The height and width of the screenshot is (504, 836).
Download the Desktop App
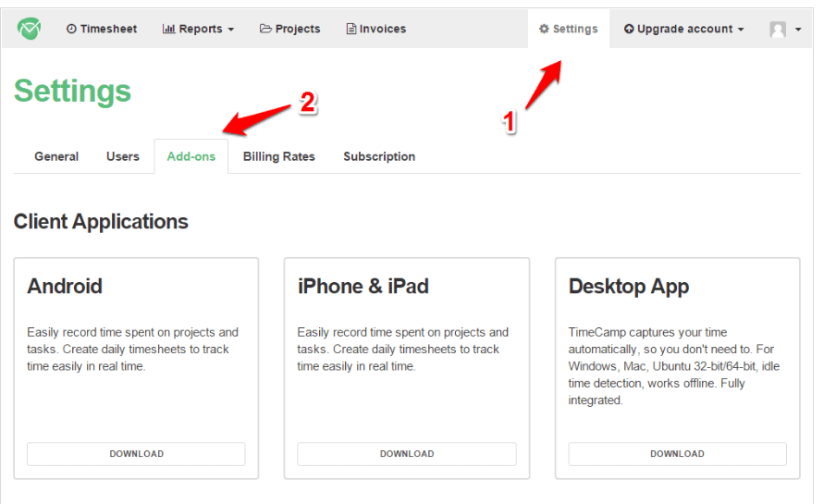pos(677,454)
